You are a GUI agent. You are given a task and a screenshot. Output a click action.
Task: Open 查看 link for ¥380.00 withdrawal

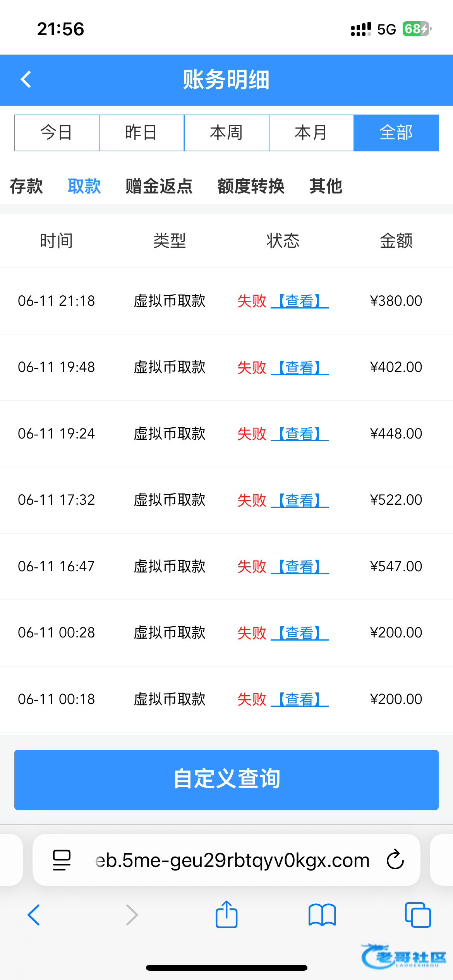click(x=300, y=301)
